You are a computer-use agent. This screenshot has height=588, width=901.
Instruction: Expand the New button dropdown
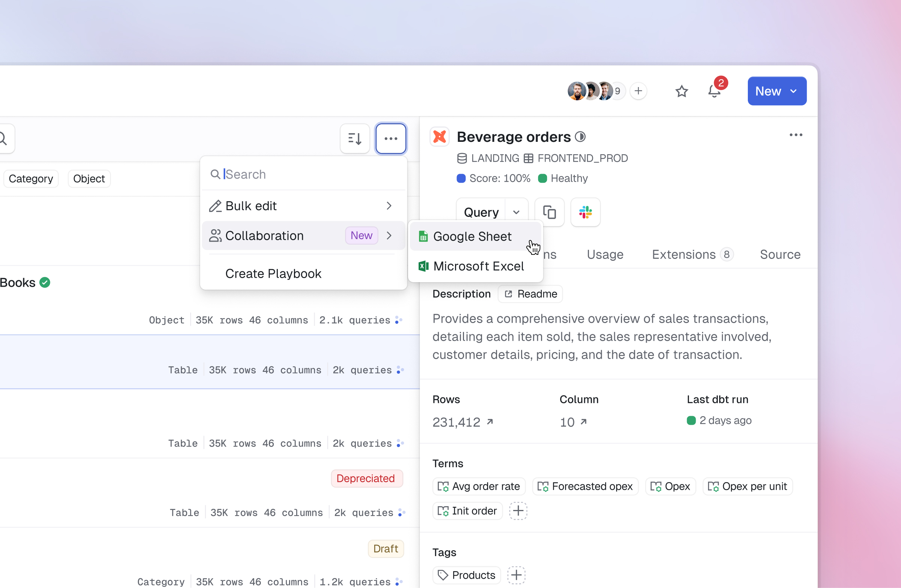[x=794, y=91]
